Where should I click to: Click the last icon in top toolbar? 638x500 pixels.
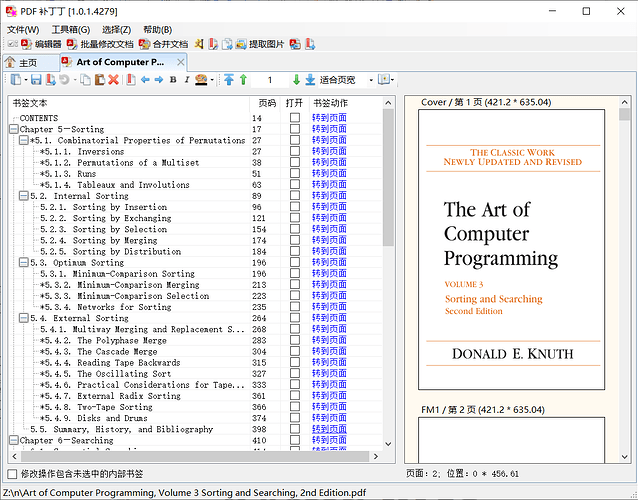(310, 44)
